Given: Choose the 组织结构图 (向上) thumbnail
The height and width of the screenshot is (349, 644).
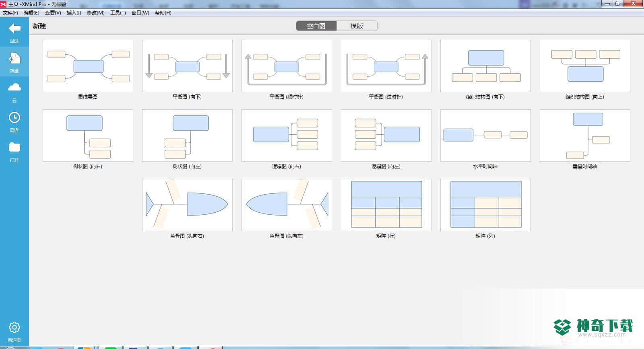Looking at the screenshot, I should (x=585, y=66).
